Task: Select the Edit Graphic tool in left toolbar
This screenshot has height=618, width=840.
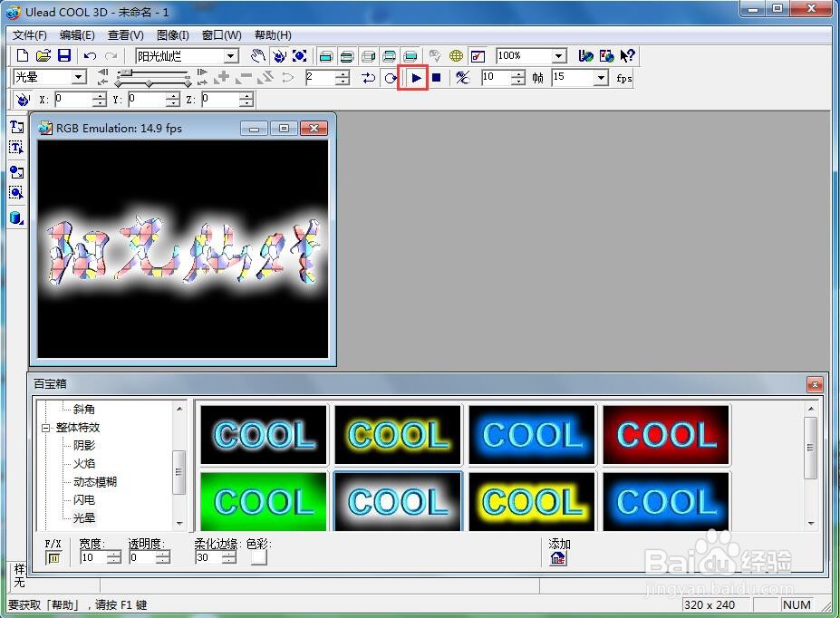Action: click(16, 193)
